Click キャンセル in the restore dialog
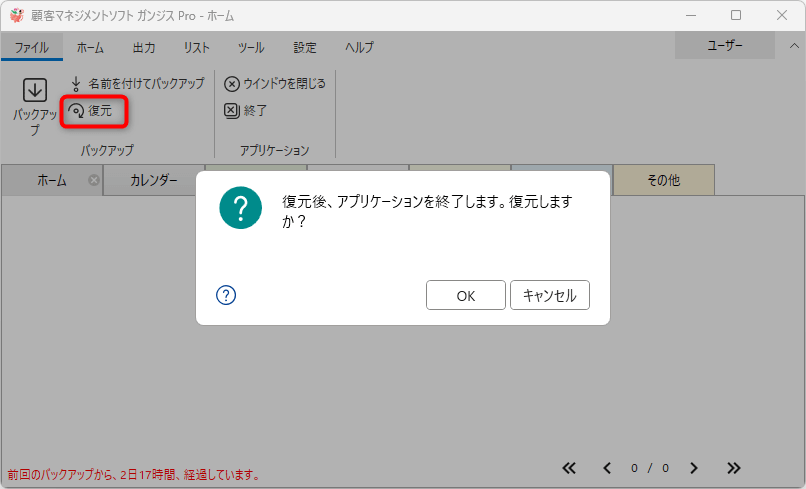The image size is (806, 489). click(x=549, y=295)
